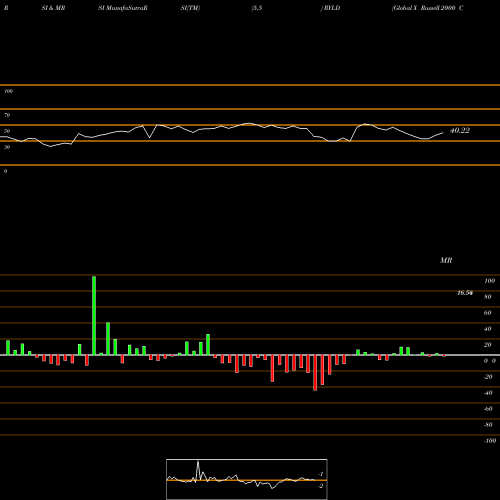
Task: Select the MR panel title text
Action: pos(446,260)
